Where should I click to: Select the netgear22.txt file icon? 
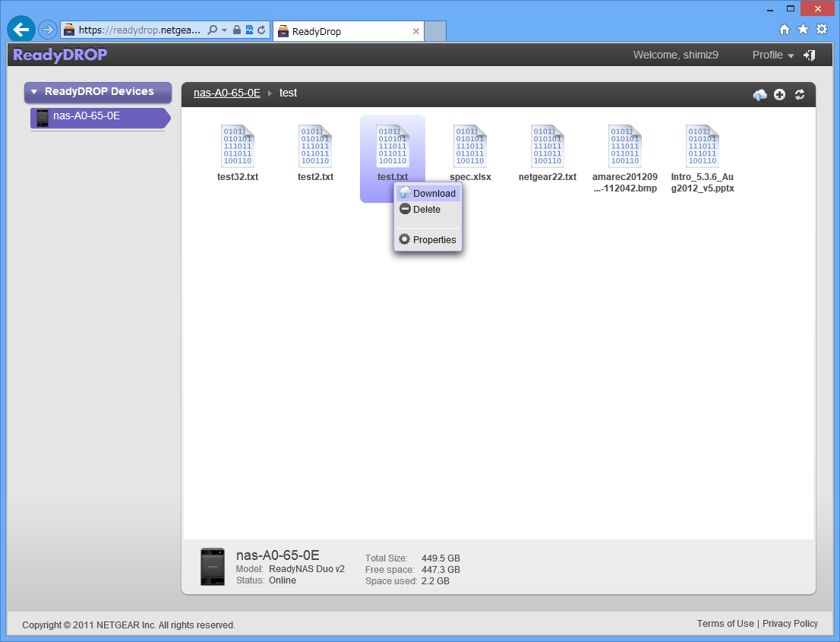click(548, 147)
